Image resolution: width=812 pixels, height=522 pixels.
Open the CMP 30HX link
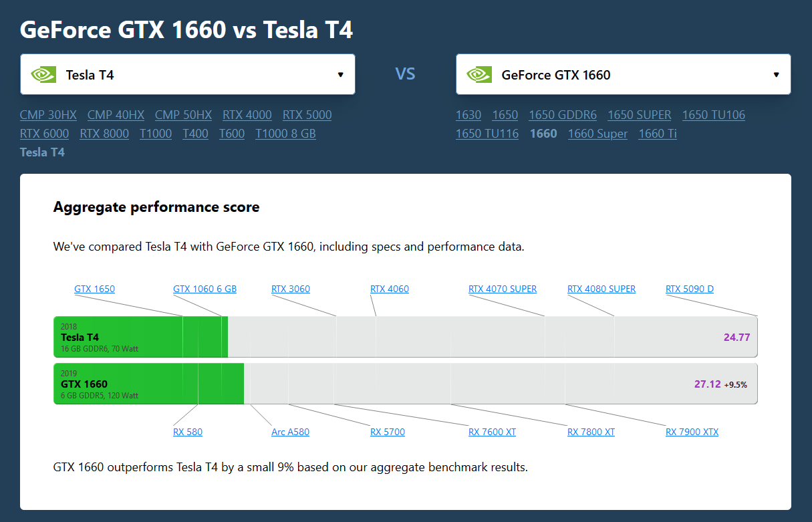click(48, 115)
